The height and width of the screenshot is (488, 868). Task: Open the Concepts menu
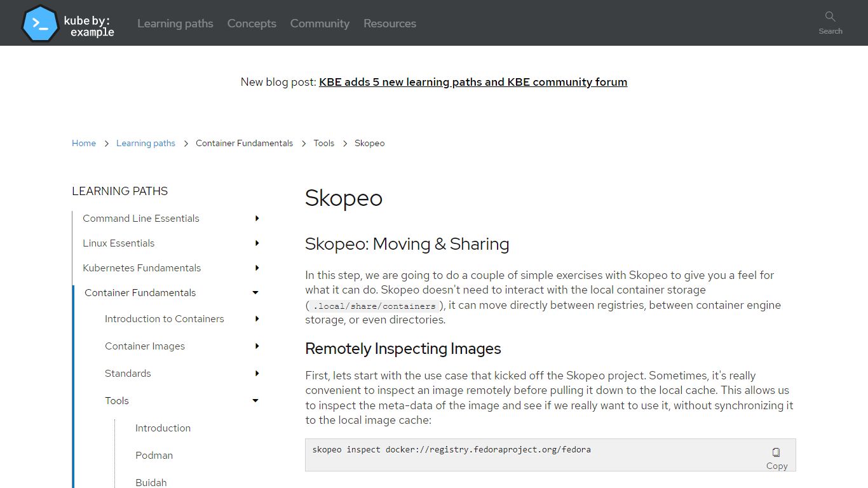pos(252,24)
